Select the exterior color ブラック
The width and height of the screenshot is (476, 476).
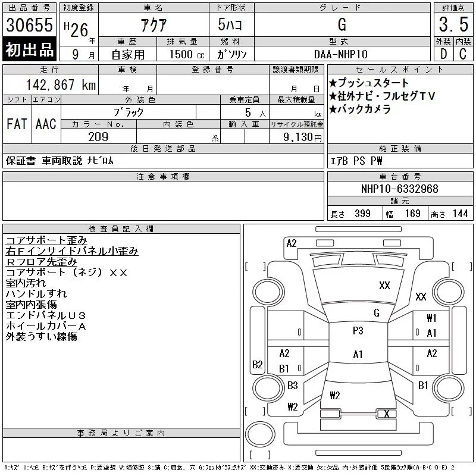coord(129,112)
